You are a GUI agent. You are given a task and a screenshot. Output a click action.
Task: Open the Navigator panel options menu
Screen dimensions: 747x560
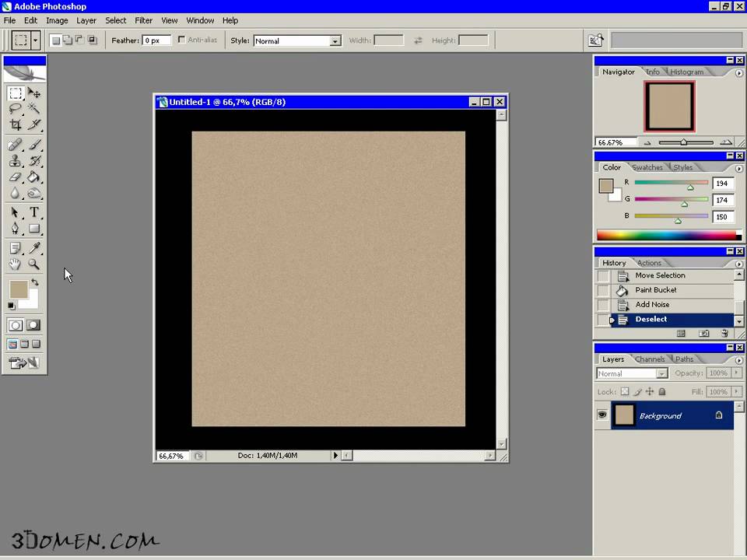click(x=739, y=73)
